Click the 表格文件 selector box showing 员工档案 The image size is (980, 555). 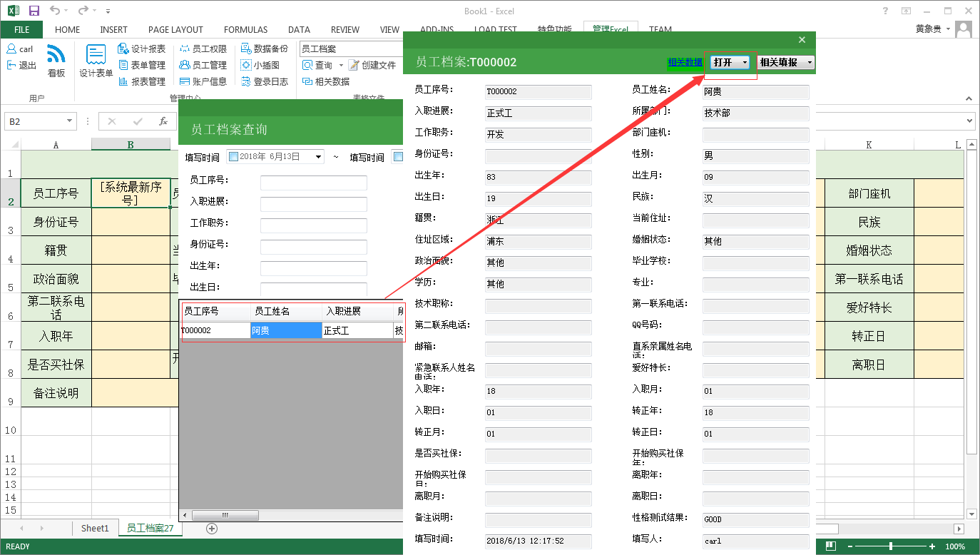(x=352, y=49)
